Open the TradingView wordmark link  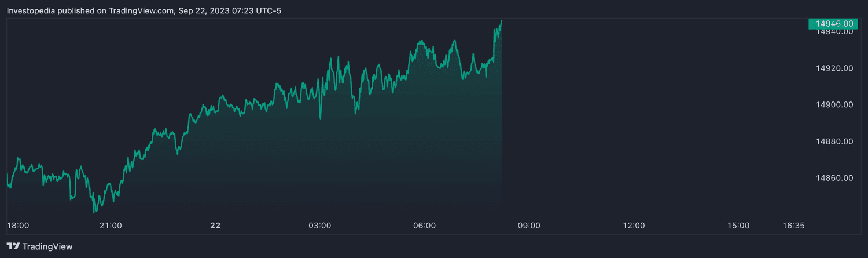coord(47,246)
